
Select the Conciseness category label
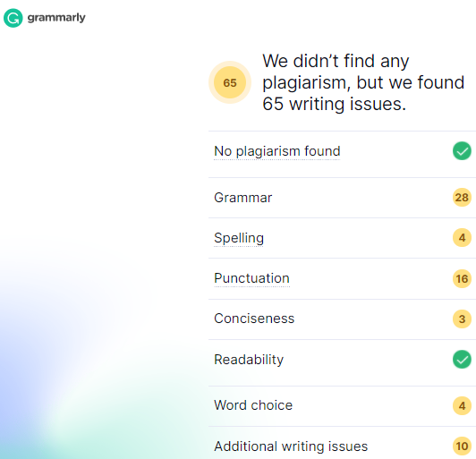[x=254, y=319]
